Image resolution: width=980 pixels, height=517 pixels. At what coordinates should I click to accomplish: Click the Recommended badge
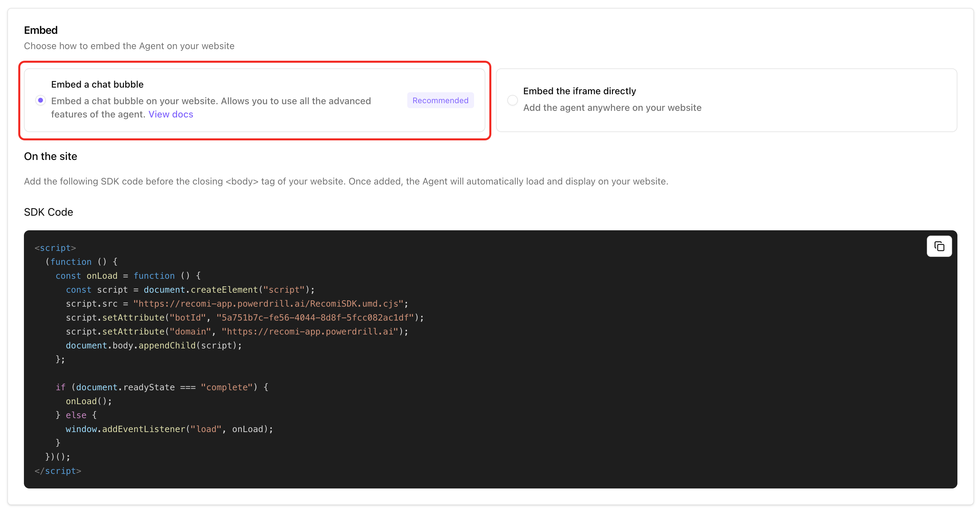tap(440, 100)
